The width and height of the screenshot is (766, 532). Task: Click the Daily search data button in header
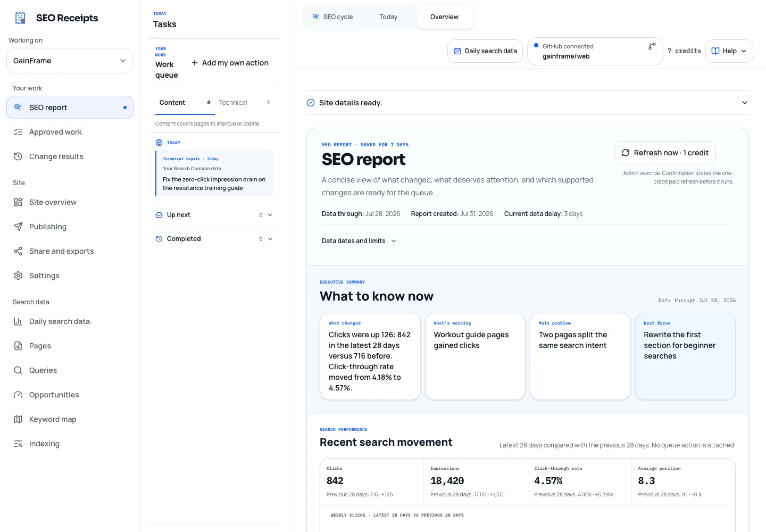[x=485, y=51]
